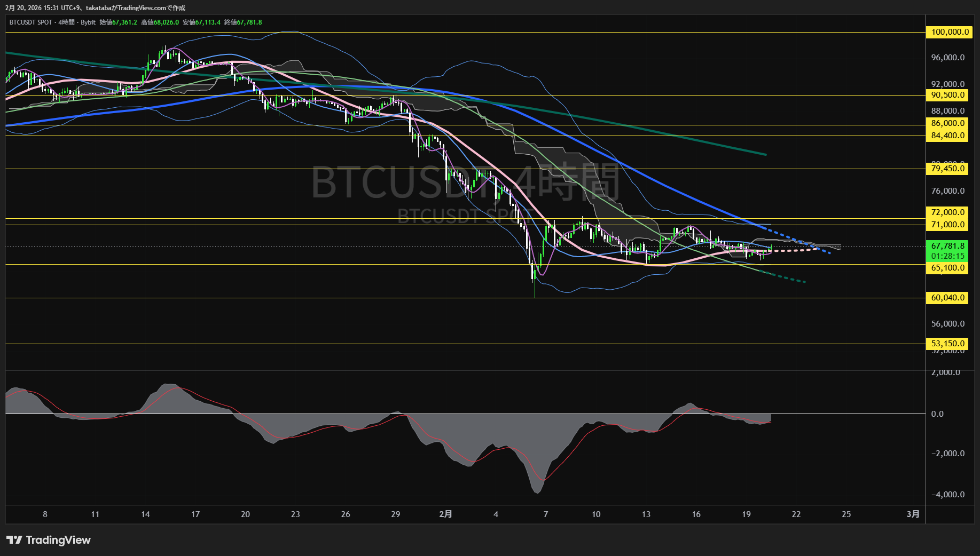
Task: Click the candle countdown timer 01:28:15
Action: click(x=947, y=256)
